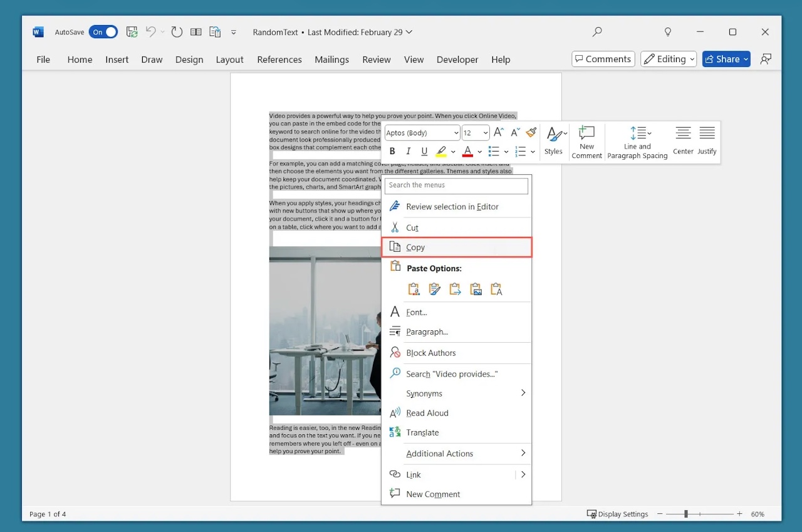The width and height of the screenshot is (802, 532).
Task: Toggle Center alignment in mini toolbar
Action: tap(683, 140)
